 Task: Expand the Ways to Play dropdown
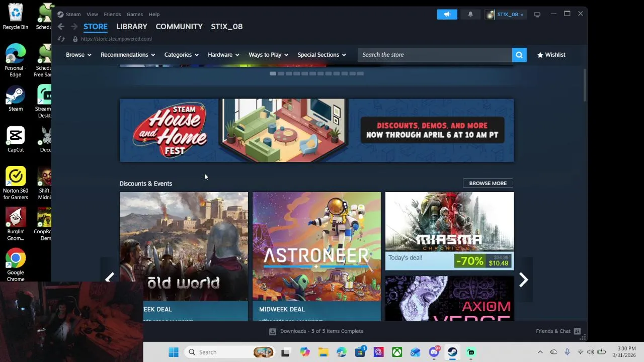[268, 55]
